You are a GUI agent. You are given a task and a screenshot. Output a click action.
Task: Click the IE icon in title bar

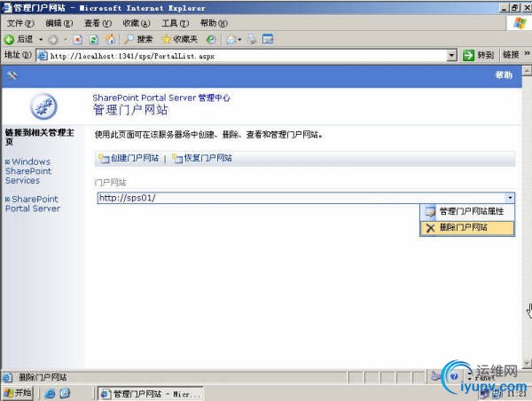tap(7, 7)
